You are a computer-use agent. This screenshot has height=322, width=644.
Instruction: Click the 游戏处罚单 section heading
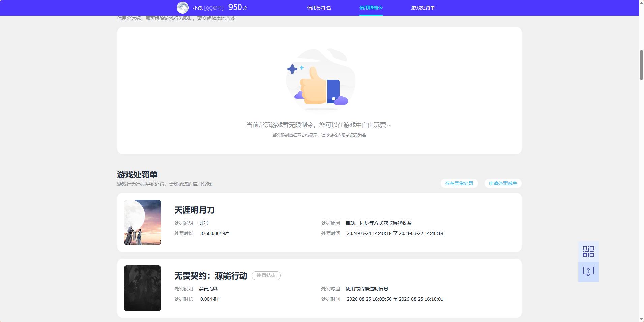[x=137, y=175]
